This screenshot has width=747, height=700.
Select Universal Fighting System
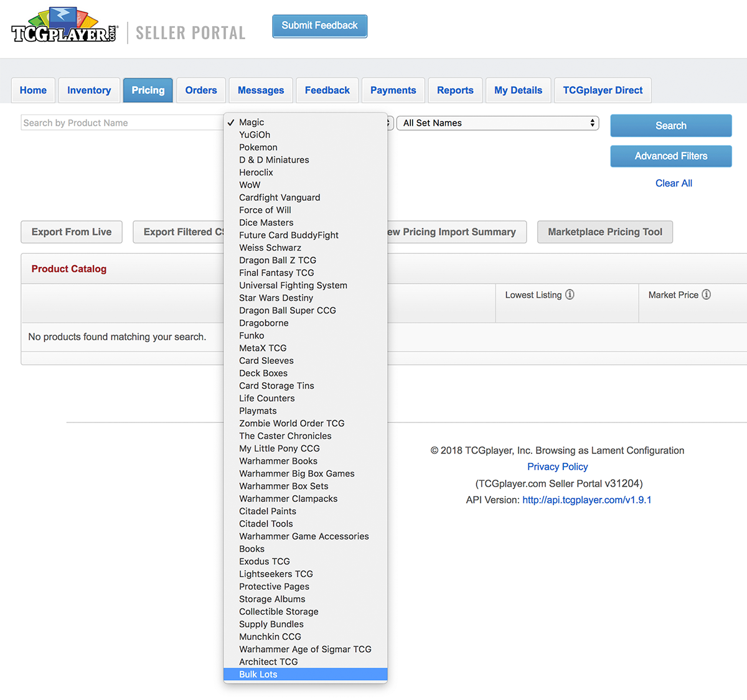click(x=306, y=286)
